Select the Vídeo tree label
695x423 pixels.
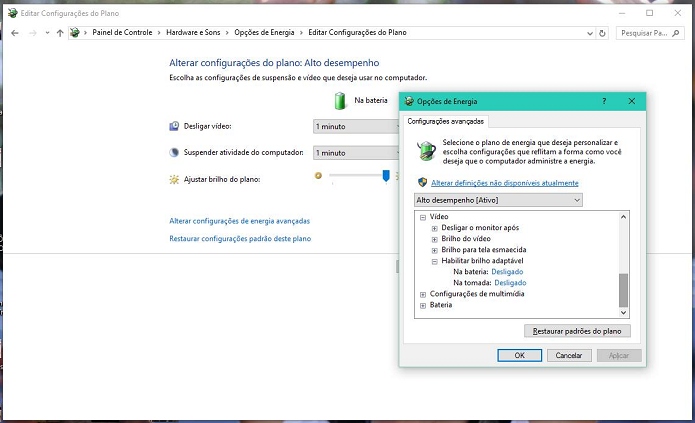click(x=439, y=216)
